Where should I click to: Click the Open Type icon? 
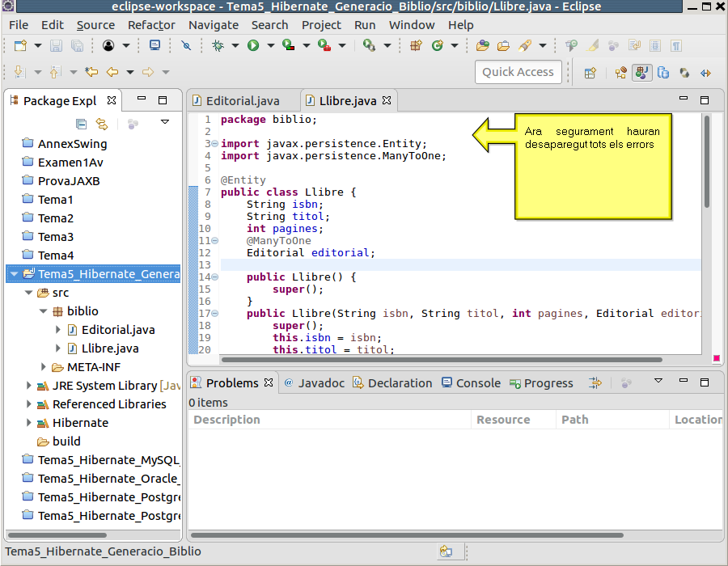483,45
